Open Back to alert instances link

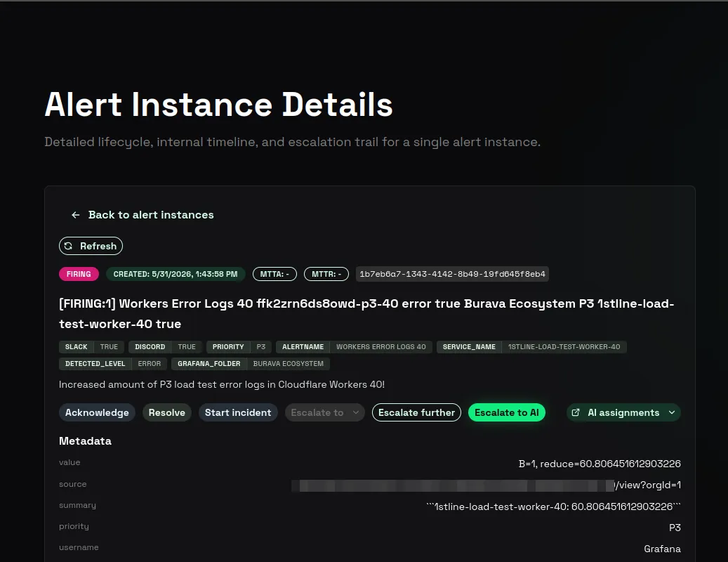[x=143, y=215]
